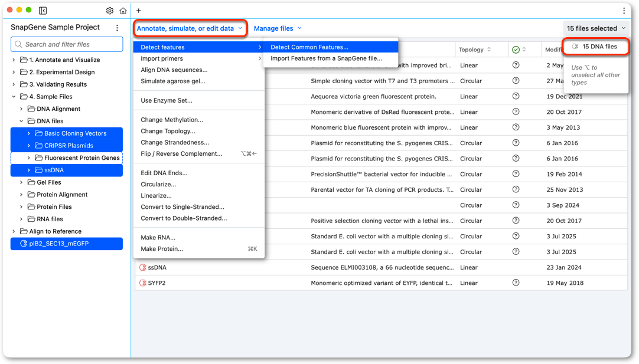Expand the RNA files folder

(x=21, y=219)
